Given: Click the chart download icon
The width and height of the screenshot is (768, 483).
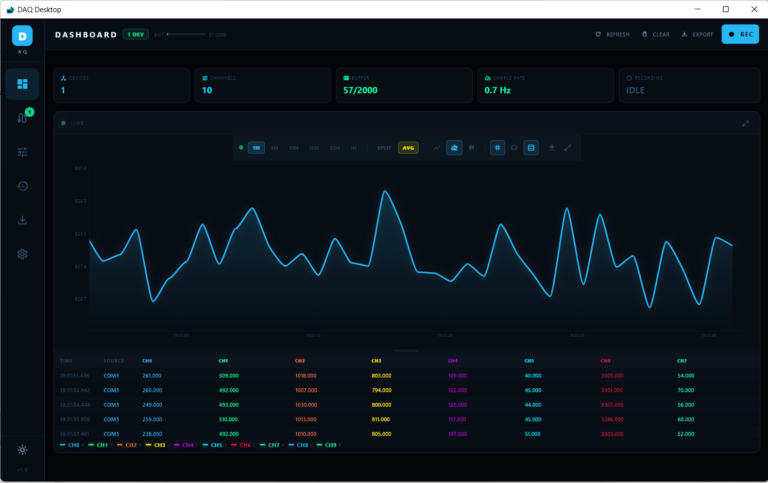Looking at the screenshot, I should pyautogui.click(x=552, y=147).
